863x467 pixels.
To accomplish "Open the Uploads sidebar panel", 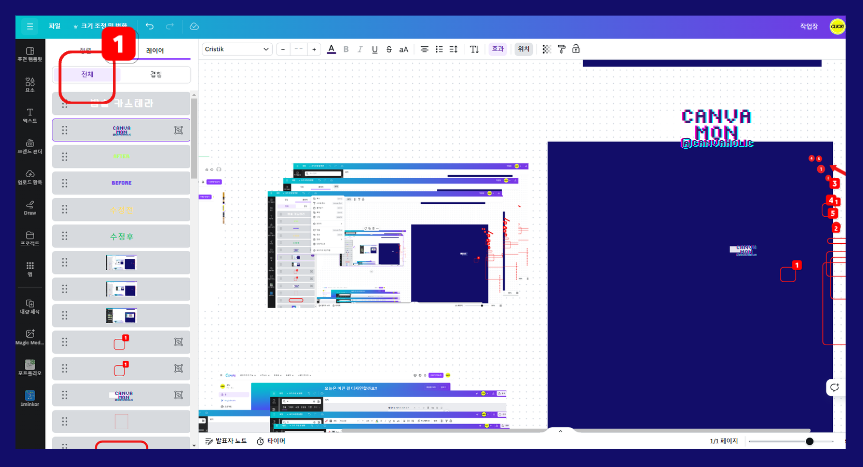I will pos(30,177).
